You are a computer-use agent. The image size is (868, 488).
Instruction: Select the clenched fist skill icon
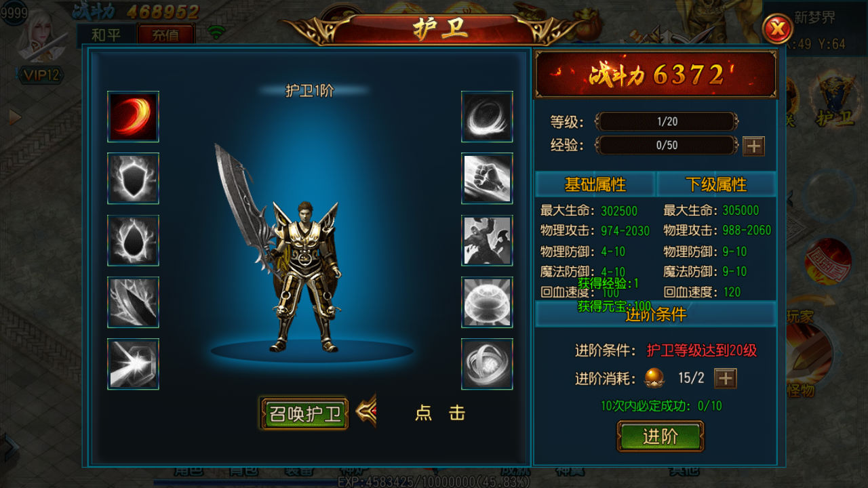click(x=487, y=178)
